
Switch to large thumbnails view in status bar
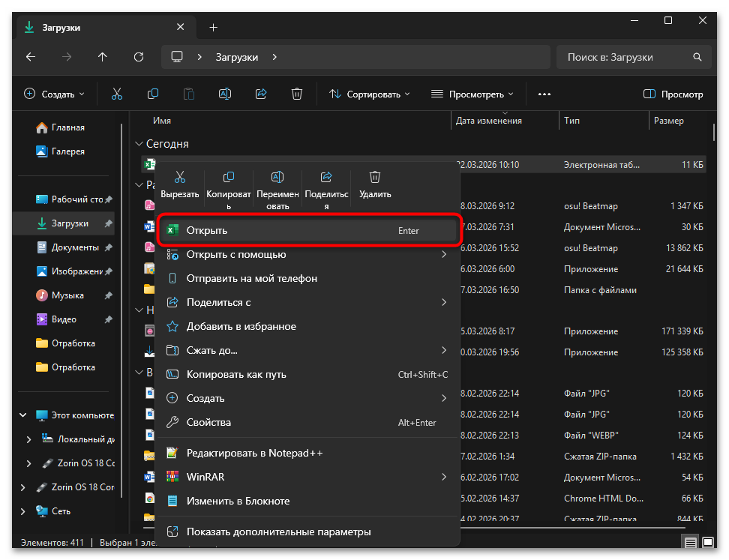point(708,542)
